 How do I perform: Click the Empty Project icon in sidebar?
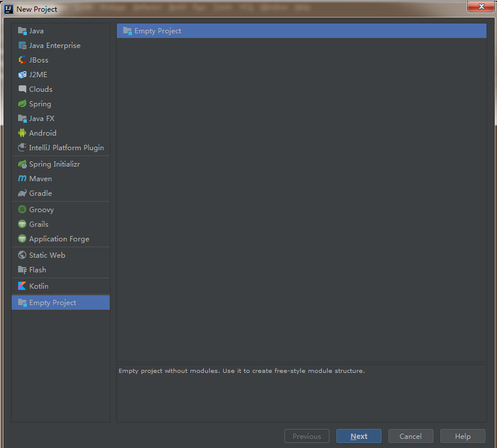(x=22, y=302)
